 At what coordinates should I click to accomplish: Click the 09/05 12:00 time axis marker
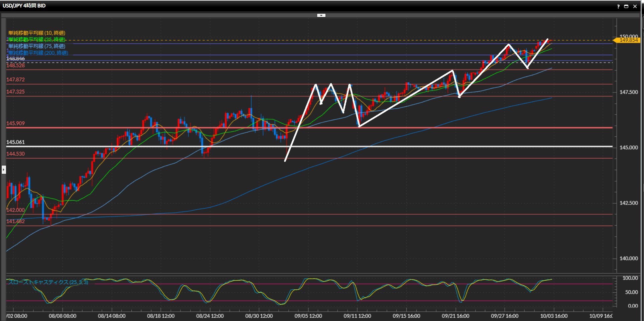point(308,316)
